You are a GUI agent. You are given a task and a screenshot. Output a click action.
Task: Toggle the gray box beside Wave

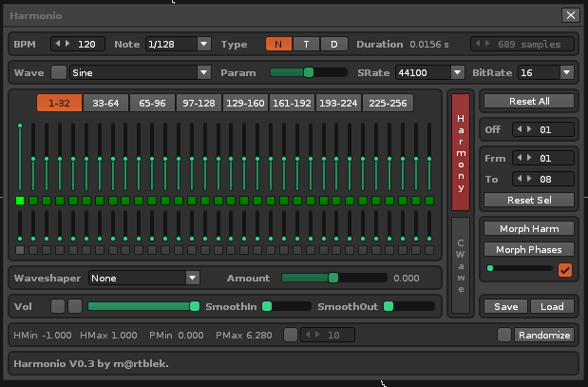pos(59,72)
